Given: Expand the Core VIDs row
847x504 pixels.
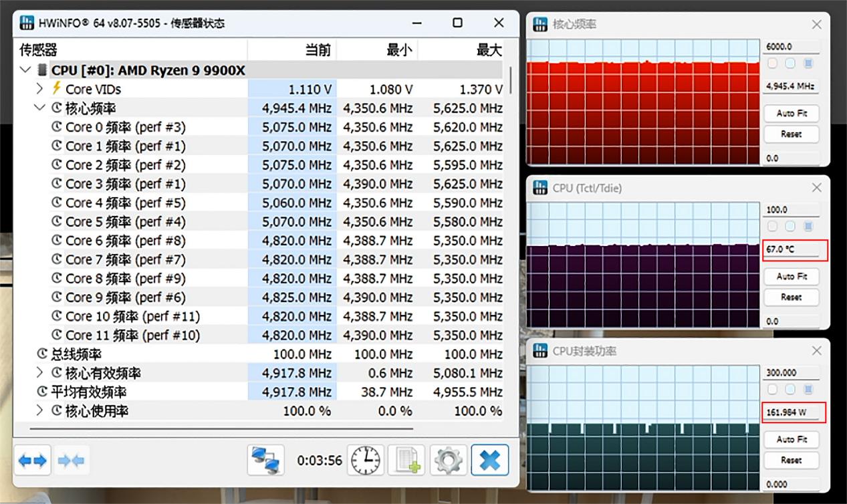Looking at the screenshot, I should [39, 89].
